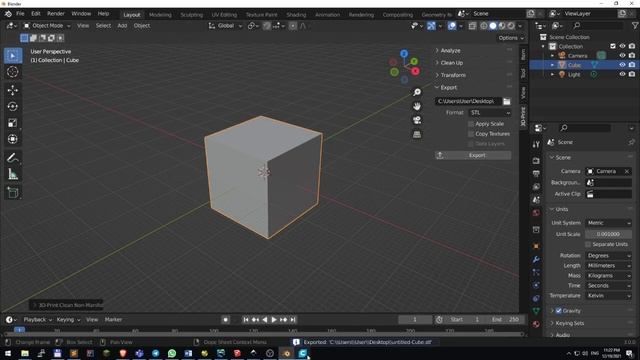Click the End frame 250 field
The width and height of the screenshot is (640, 360).
point(505,320)
